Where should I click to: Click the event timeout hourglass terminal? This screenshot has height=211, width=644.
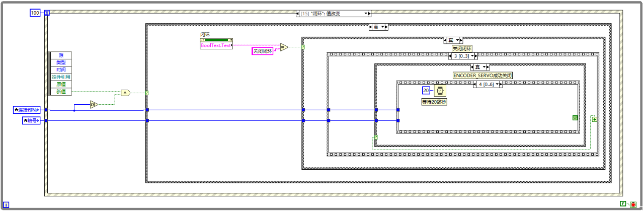pyautogui.click(x=47, y=13)
